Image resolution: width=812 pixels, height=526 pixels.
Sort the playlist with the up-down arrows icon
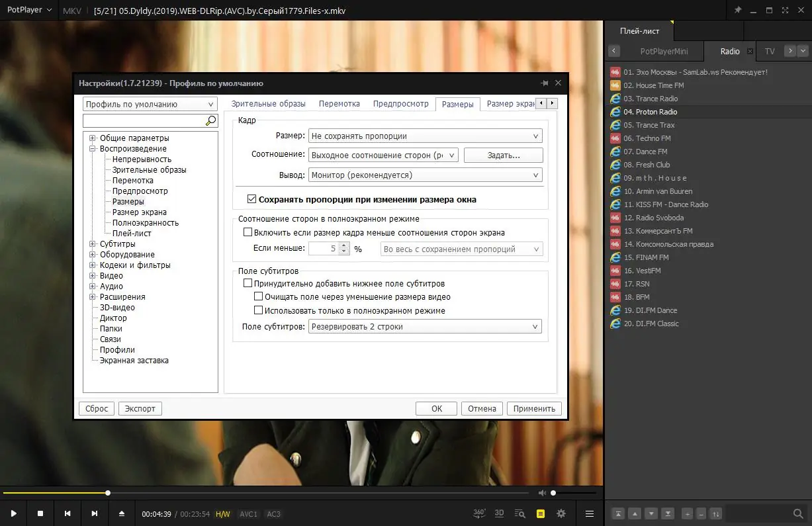pos(716,513)
